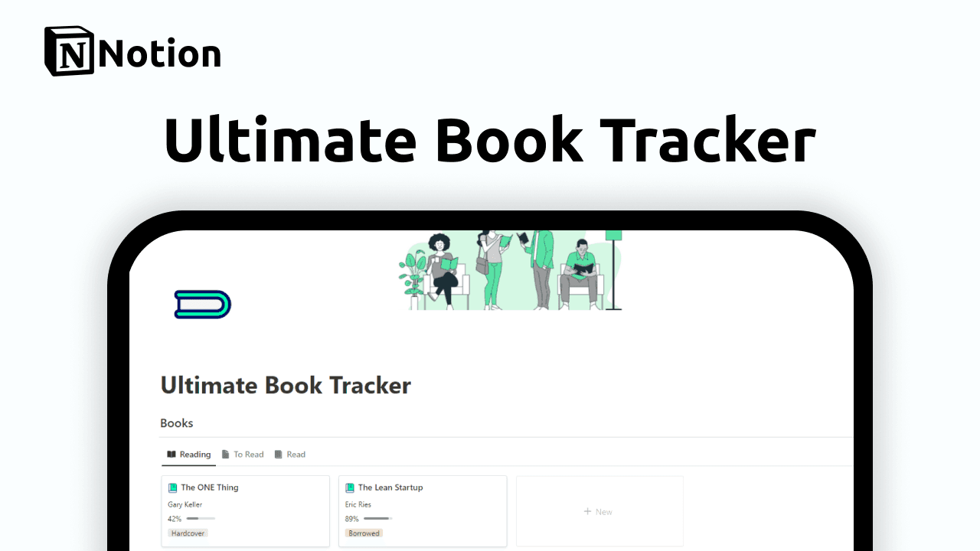
Task: Click the page icon beside Read
Action: 279,455
